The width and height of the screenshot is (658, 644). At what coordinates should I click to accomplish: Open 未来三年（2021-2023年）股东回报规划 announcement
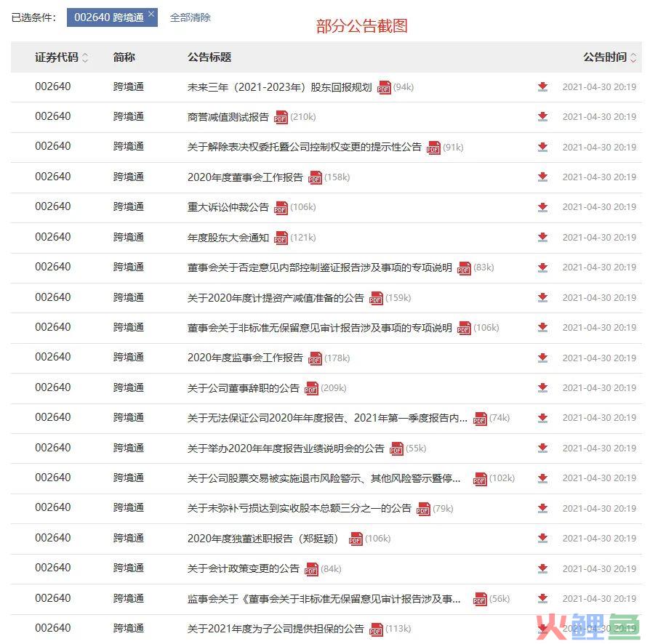click(279, 87)
